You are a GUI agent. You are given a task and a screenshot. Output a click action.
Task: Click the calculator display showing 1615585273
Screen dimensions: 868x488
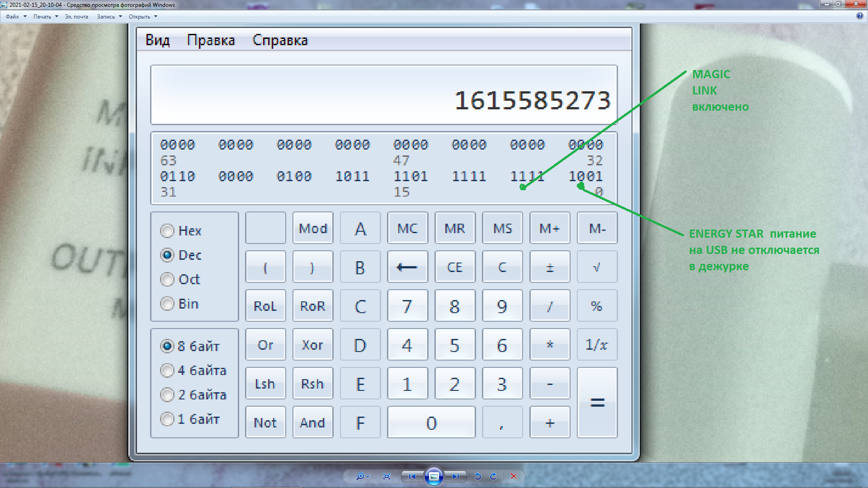pos(383,95)
